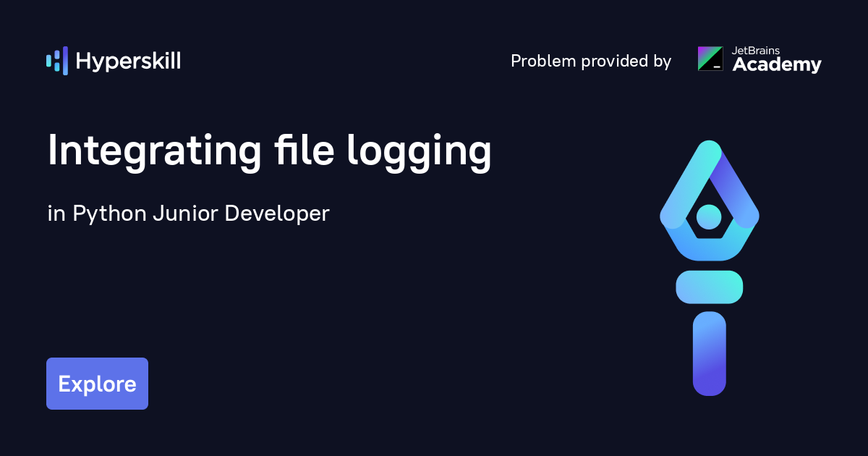Click the word "in" starting the subtitle
The height and width of the screenshot is (456, 868).
click(x=56, y=214)
